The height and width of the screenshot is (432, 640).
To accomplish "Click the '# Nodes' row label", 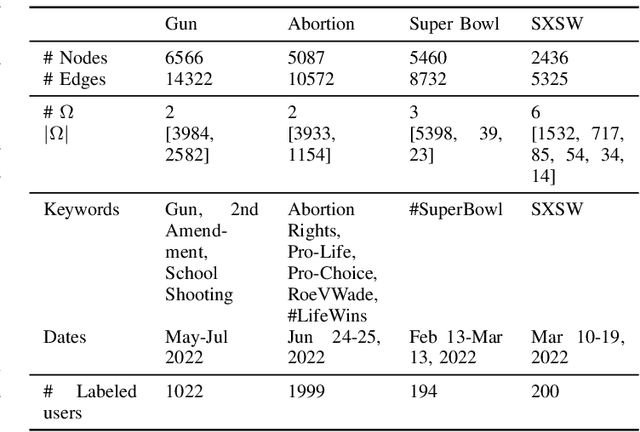I will click(x=76, y=59).
